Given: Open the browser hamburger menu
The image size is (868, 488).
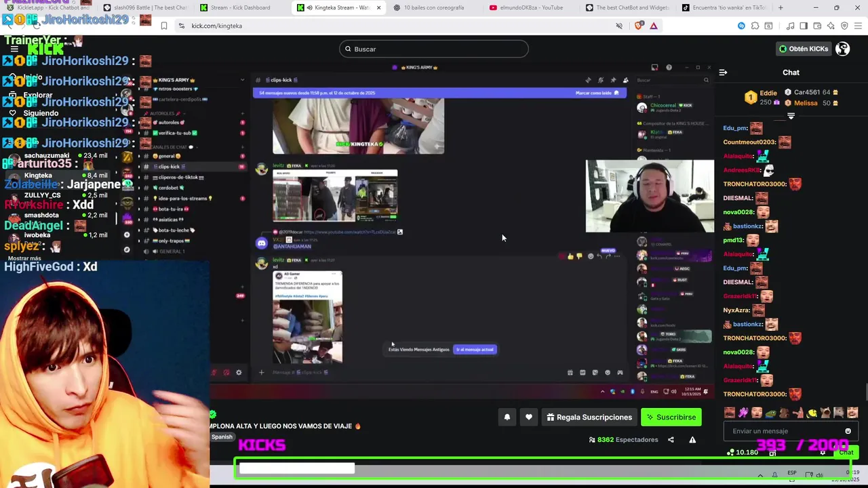Looking at the screenshot, I should pyautogui.click(x=858, y=26).
